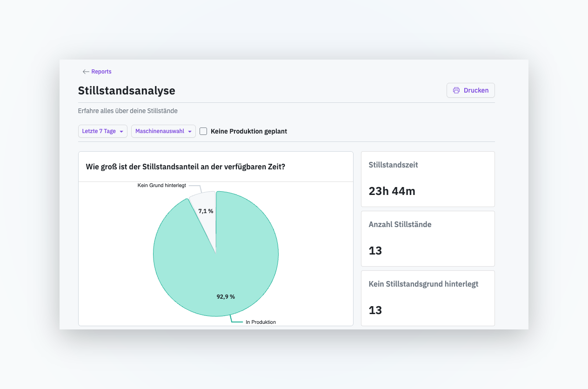Click the printer icon in Drucken button

point(456,90)
